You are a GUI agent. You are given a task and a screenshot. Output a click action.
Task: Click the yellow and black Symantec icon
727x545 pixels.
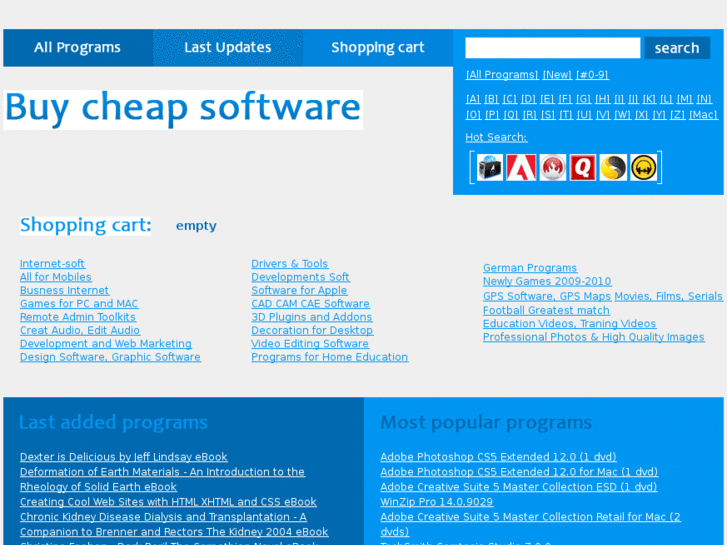coord(613,167)
